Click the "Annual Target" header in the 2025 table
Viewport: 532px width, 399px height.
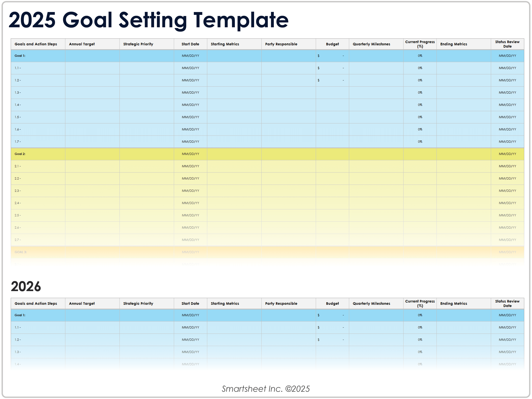tap(82, 44)
